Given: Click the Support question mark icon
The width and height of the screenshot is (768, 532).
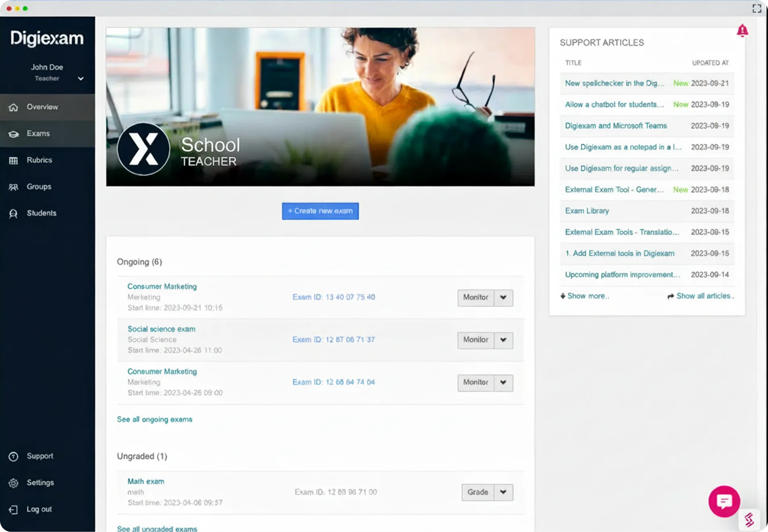Looking at the screenshot, I should point(13,456).
